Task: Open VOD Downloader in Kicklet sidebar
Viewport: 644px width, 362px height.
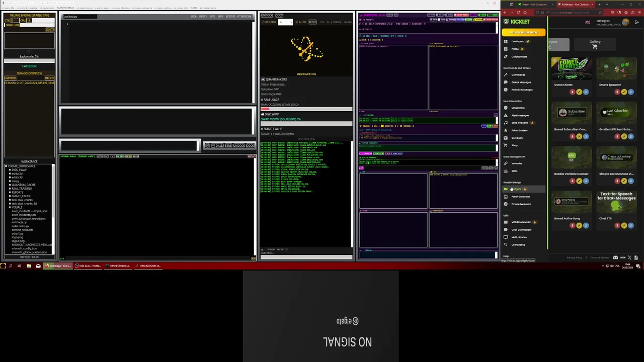Action: 521,222
